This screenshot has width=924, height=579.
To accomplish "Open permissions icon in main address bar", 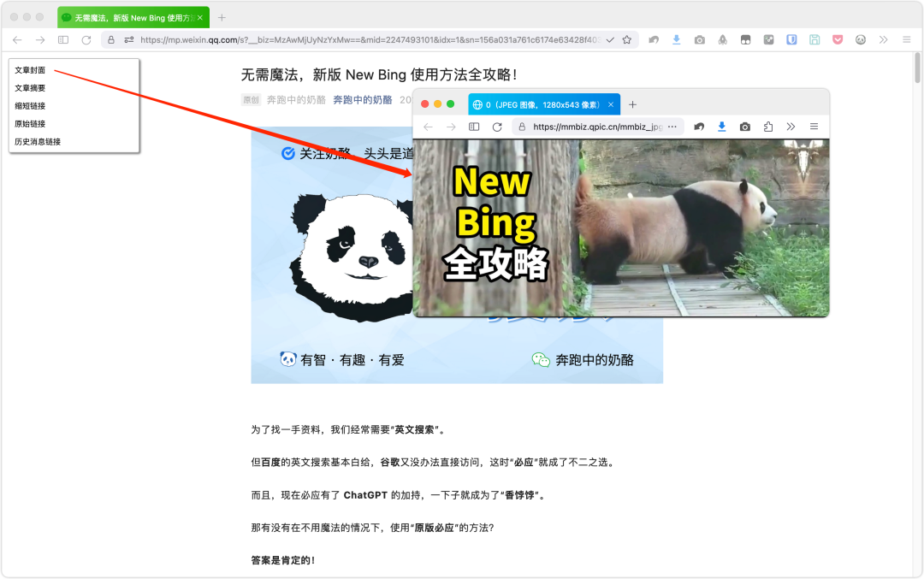I will [129, 40].
